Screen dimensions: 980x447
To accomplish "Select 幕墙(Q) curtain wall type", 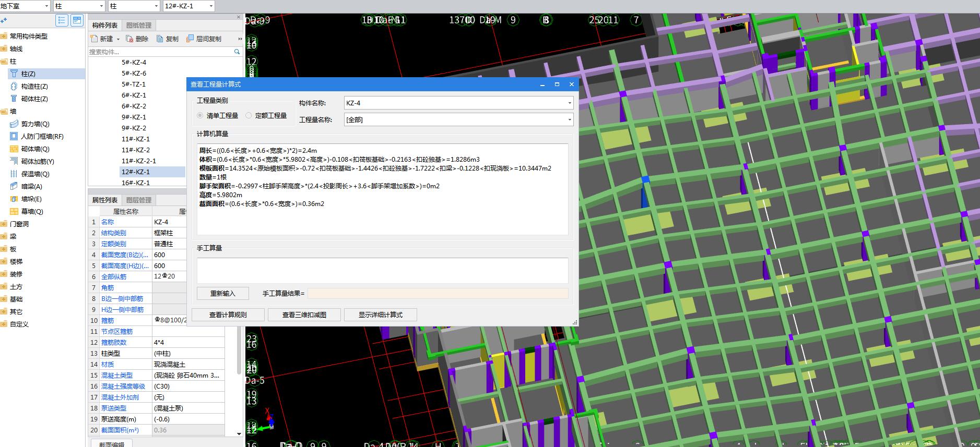I will (x=32, y=212).
